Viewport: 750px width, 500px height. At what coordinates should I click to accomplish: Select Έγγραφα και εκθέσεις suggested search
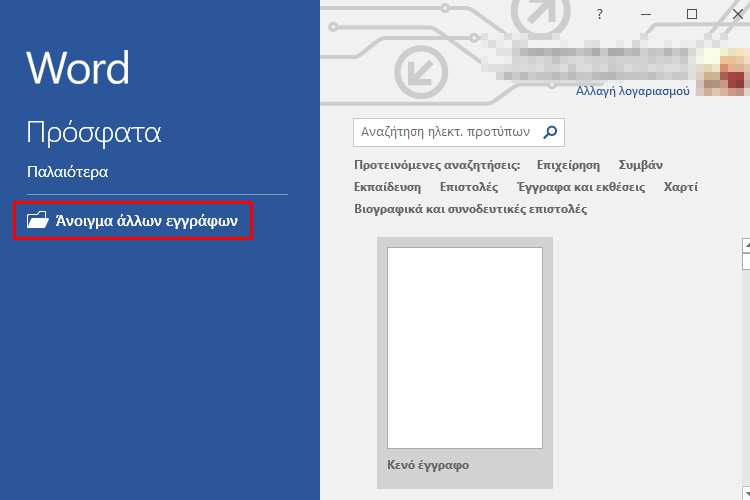[x=581, y=187]
